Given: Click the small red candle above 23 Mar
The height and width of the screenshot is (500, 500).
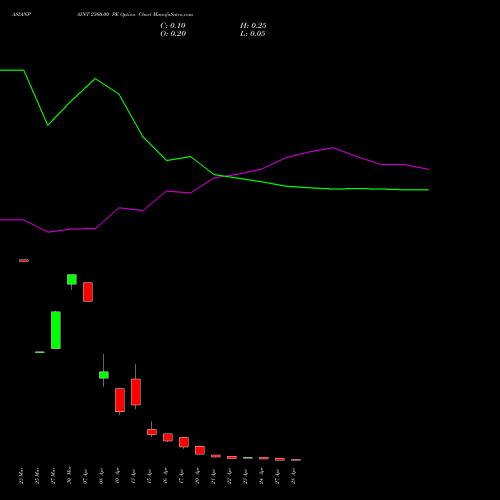Looking at the screenshot, I should tap(24, 260).
